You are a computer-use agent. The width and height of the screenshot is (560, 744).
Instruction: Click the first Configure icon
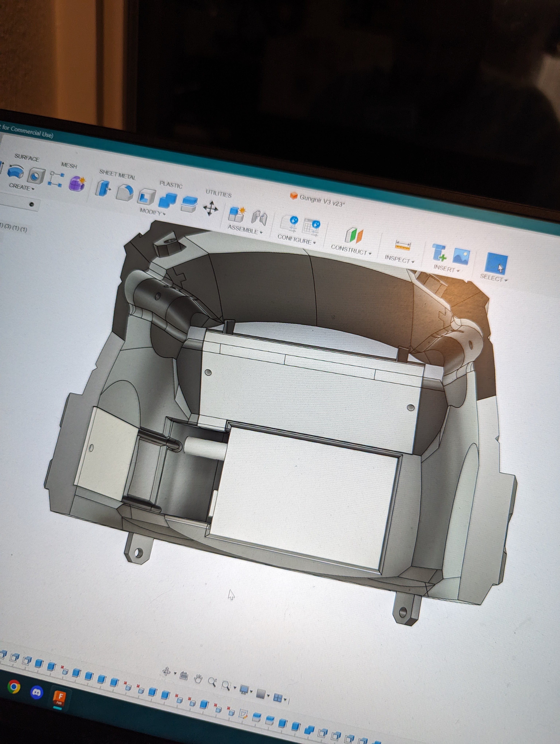290,224
